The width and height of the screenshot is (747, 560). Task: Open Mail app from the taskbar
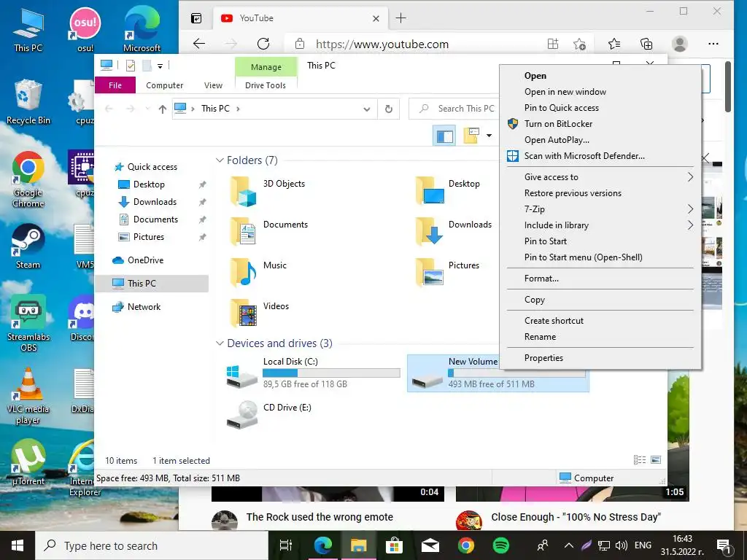[430, 545]
